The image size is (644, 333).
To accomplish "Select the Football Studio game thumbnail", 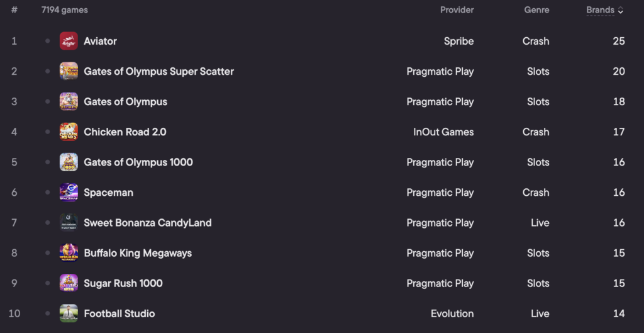I will tap(69, 313).
